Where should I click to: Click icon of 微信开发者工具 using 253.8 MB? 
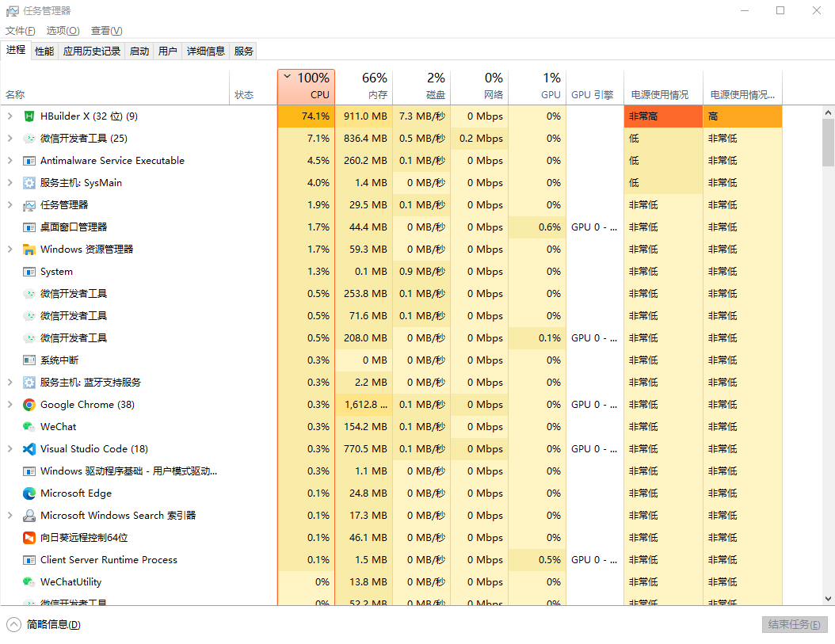click(x=29, y=294)
